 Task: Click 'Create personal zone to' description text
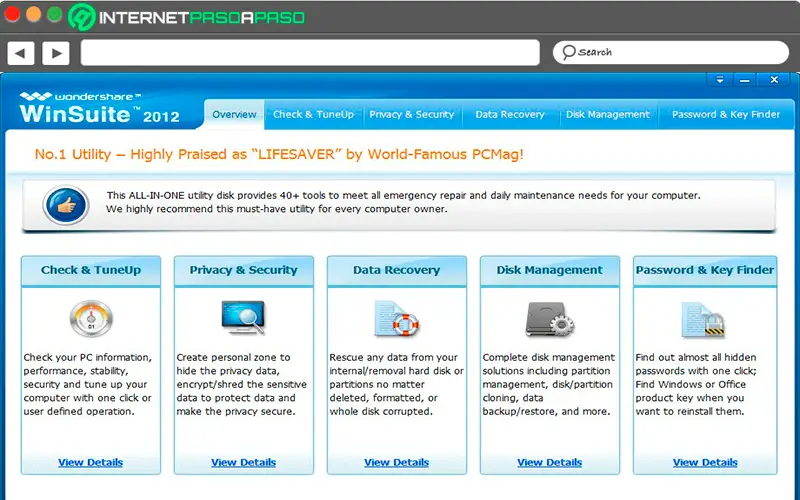point(241,384)
